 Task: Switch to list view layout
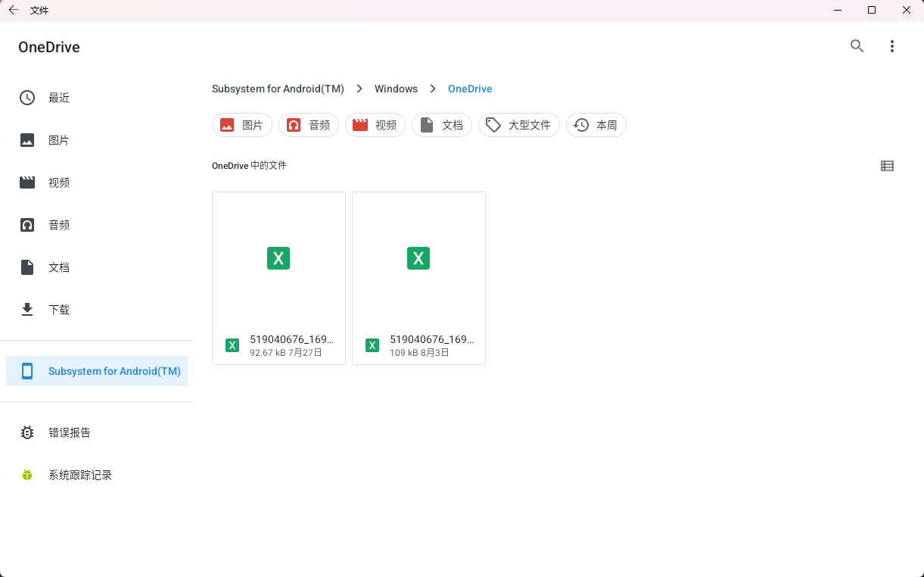pos(887,166)
